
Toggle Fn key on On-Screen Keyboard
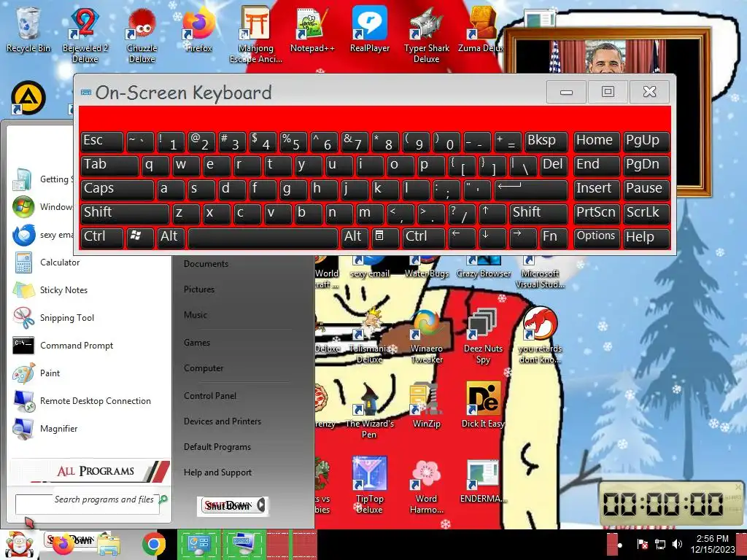(x=554, y=237)
